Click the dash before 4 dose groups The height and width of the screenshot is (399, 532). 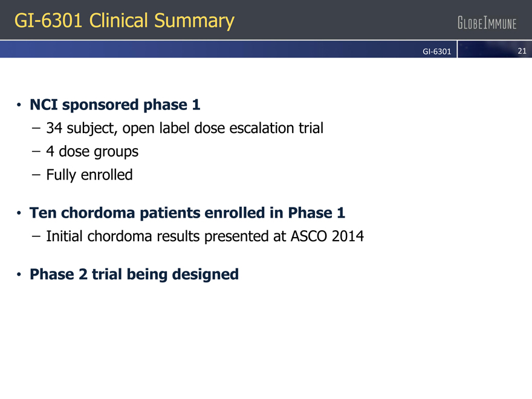coord(36,152)
